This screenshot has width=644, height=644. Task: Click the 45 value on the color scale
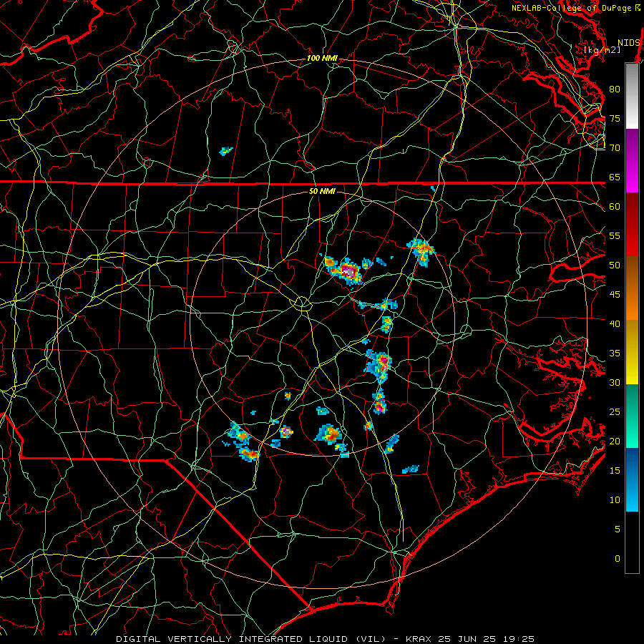(615, 295)
